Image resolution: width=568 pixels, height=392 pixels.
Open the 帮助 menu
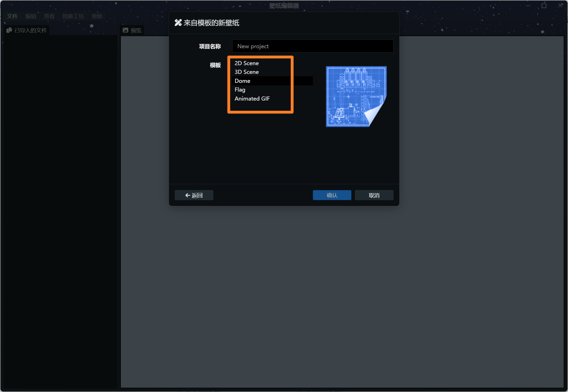(97, 16)
